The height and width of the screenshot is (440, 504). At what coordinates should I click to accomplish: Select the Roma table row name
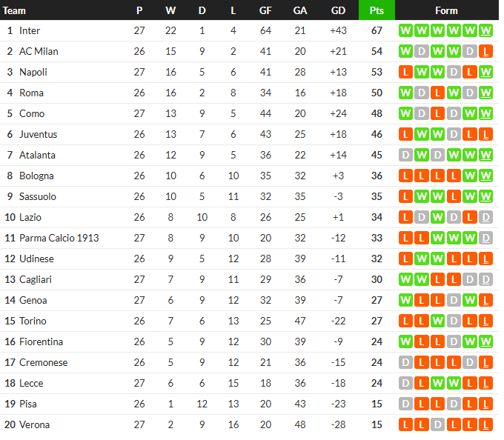[31, 93]
